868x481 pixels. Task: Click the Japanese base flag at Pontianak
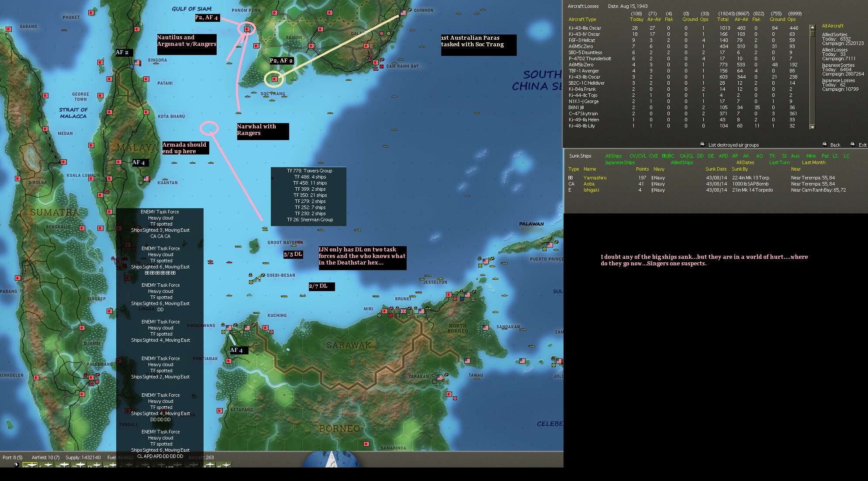pyautogui.click(x=229, y=361)
